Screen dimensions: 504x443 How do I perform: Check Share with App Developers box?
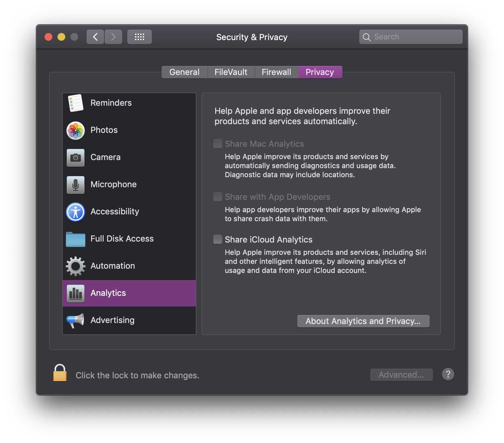pyautogui.click(x=218, y=197)
